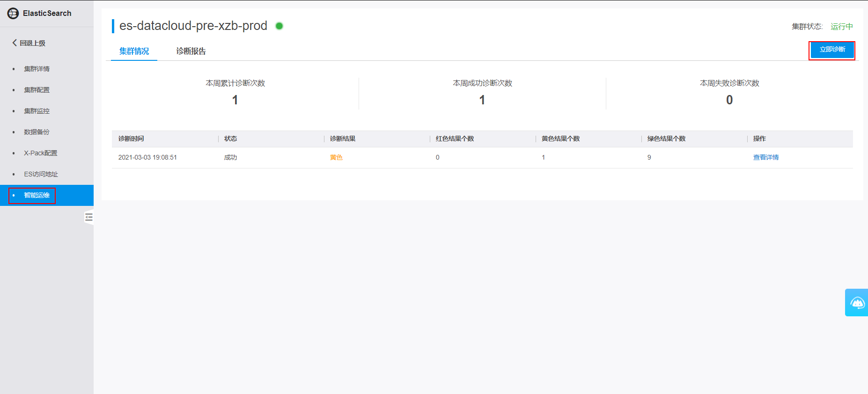Open X-Pack配置 in the sidebar
Screen dimensions: 868x394
[x=41, y=153]
